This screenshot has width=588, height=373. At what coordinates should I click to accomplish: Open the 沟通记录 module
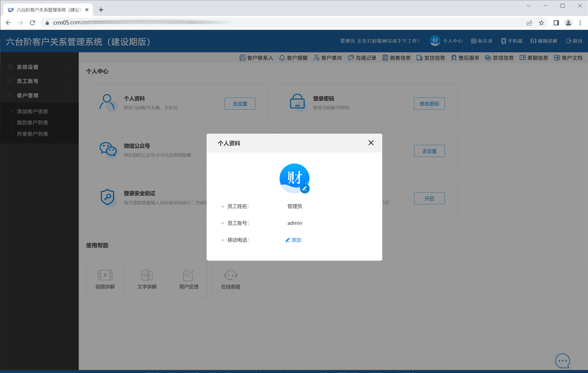click(362, 58)
